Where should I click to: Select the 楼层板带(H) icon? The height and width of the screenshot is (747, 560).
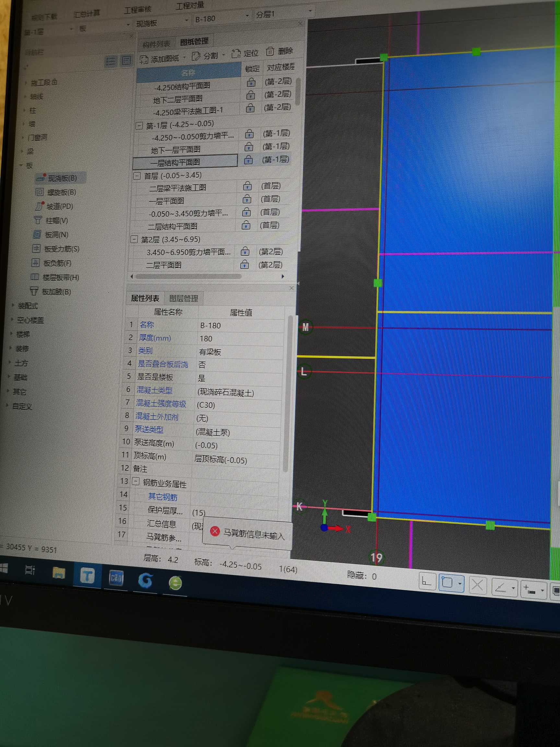pos(34,277)
